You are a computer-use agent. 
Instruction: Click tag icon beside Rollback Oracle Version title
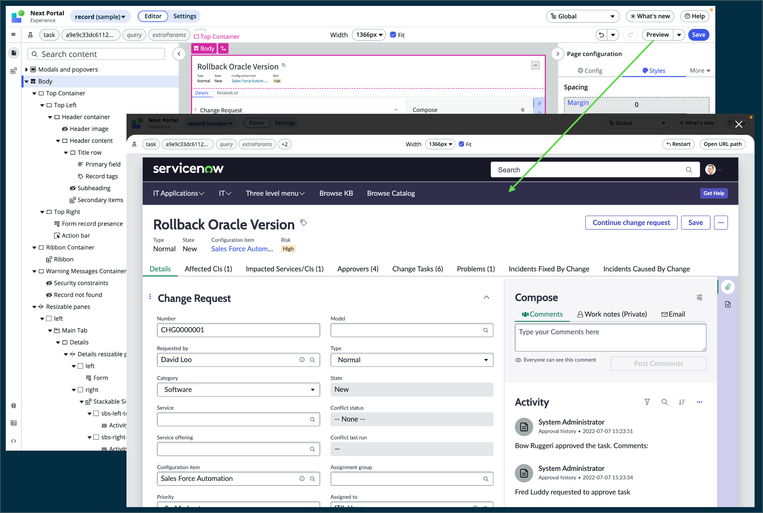click(x=303, y=222)
